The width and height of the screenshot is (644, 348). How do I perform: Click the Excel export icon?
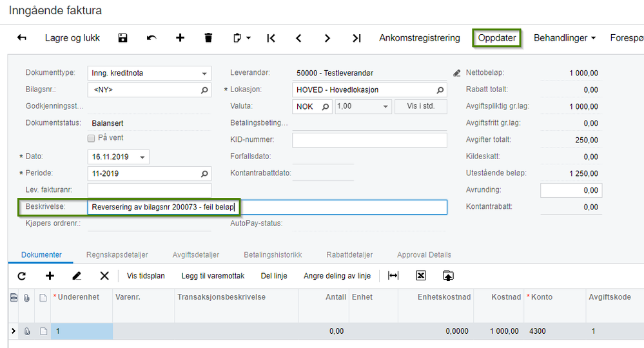tap(420, 276)
